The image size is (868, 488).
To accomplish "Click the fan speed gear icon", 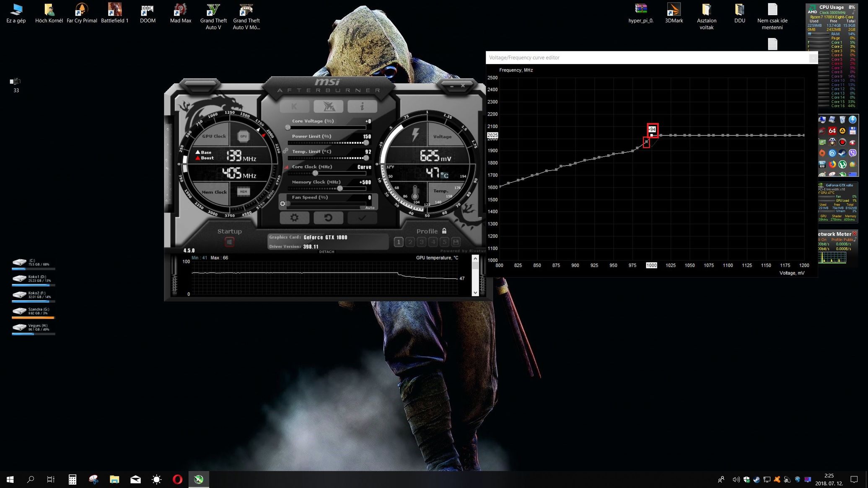I will 282,204.
